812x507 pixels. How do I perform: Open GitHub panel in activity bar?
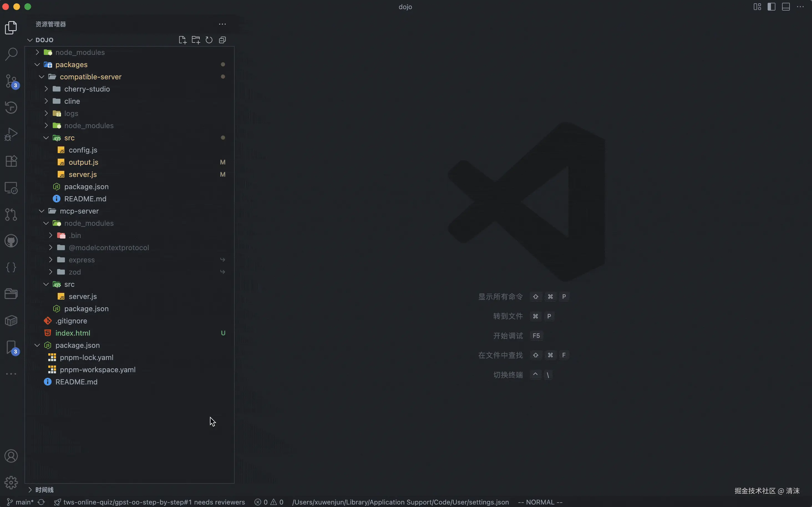(x=11, y=241)
